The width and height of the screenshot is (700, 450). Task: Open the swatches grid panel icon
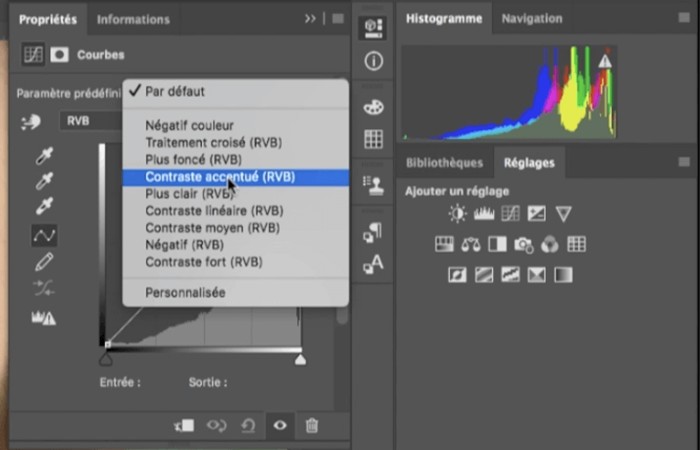(x=373, y=139)
